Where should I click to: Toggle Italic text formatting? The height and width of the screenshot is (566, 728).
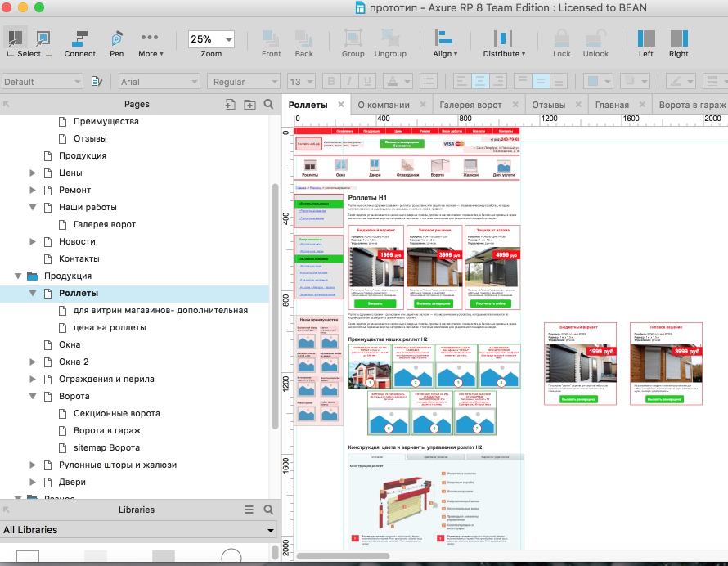click(349, 82)
